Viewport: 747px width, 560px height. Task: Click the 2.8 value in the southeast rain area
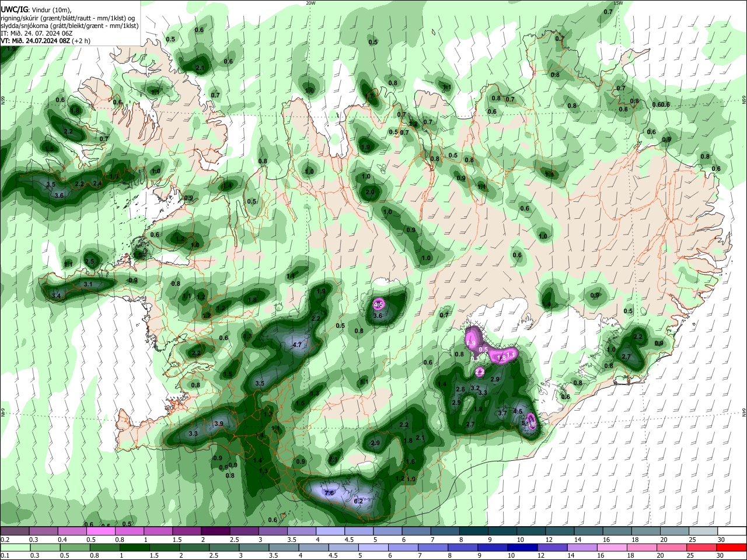[460, 389]
